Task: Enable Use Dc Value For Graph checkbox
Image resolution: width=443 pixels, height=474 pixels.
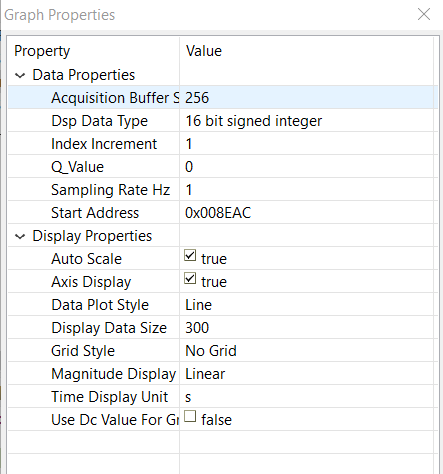Action: tap(190, 416)
